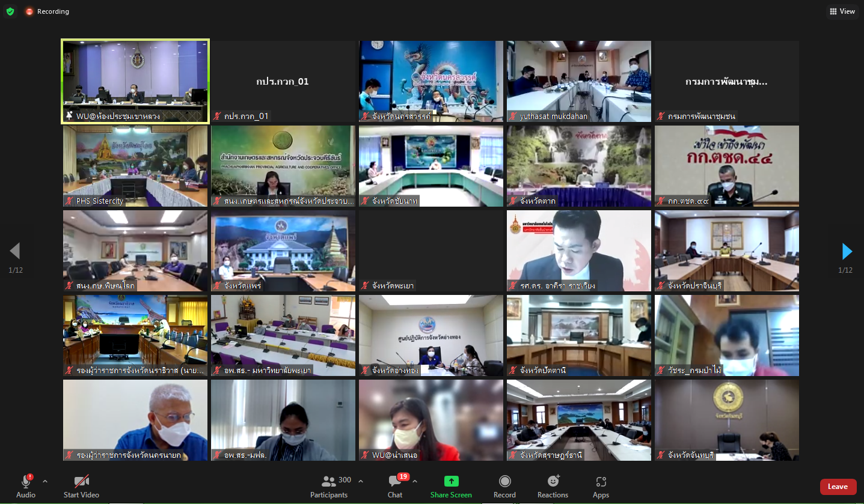Click muted mic icon on จังหวัดปัตตานี label
This screenshot has height=504, width=864.
513,371
